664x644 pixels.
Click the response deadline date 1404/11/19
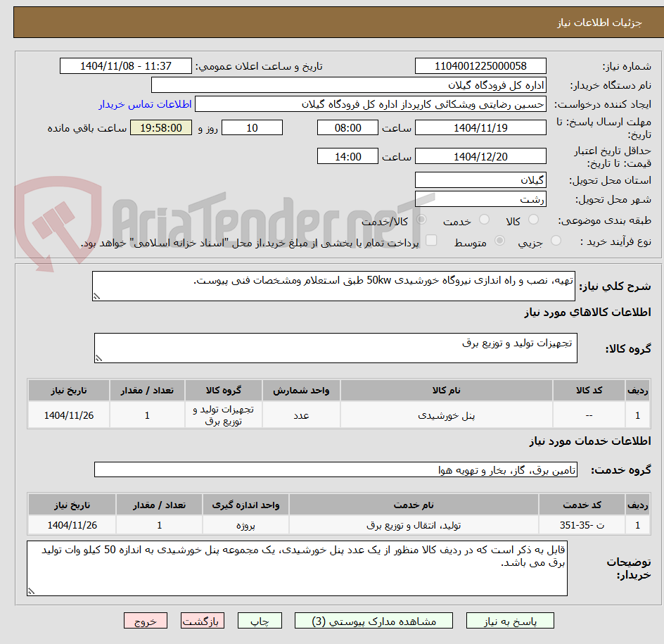pos(480,127)
